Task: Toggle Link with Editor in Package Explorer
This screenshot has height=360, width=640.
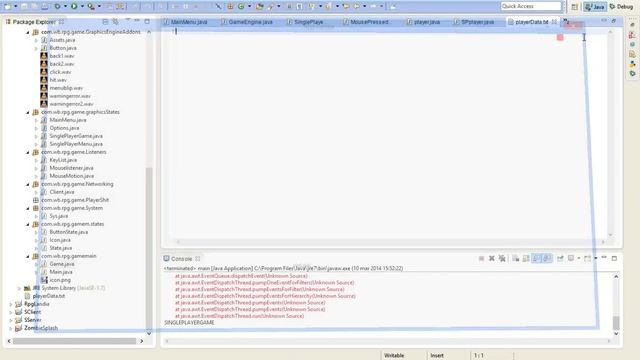Action: click(x=116, y=21)
